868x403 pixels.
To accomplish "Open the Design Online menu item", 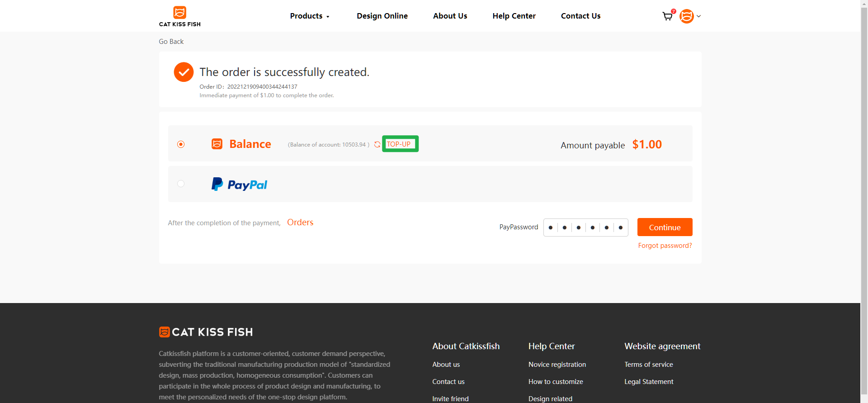I will point(382,16).
